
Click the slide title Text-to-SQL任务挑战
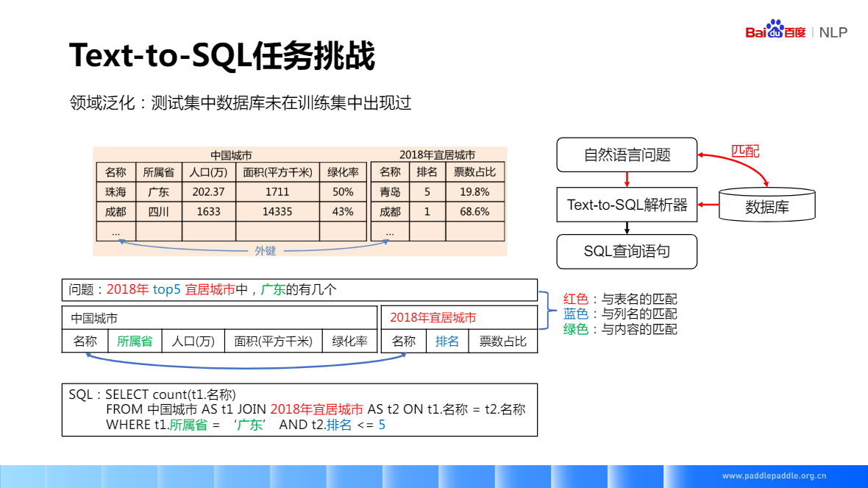point(222,55)
